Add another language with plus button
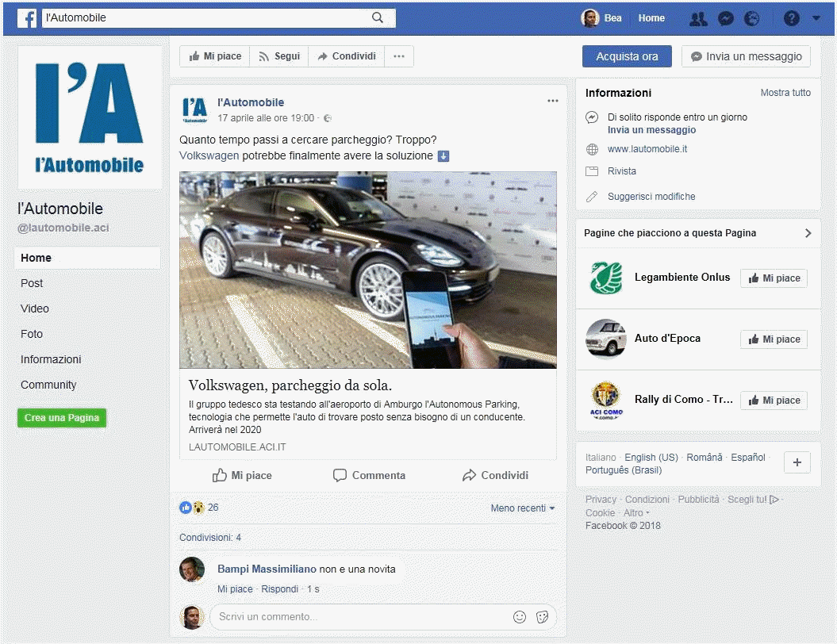 coord(797,462)
